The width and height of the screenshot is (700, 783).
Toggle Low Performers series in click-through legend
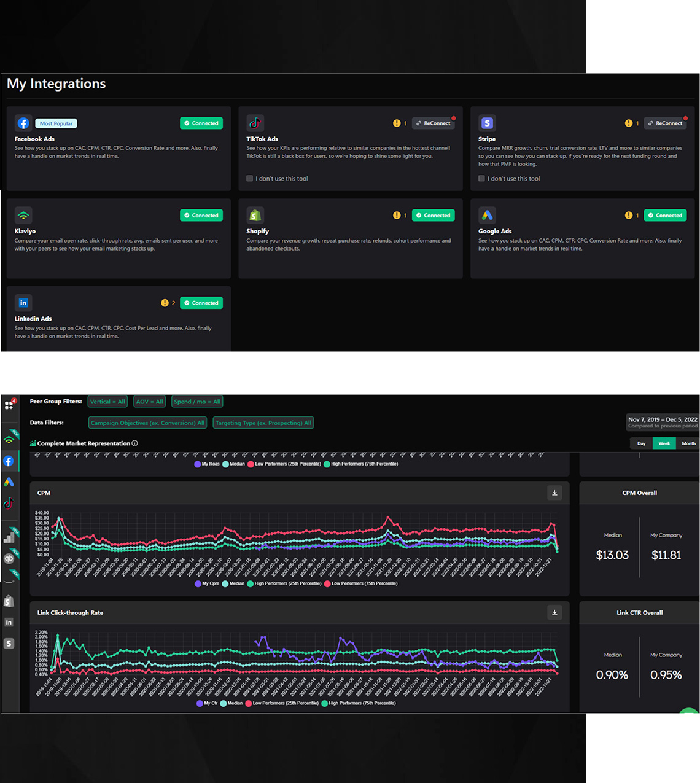tap(282, 703)
